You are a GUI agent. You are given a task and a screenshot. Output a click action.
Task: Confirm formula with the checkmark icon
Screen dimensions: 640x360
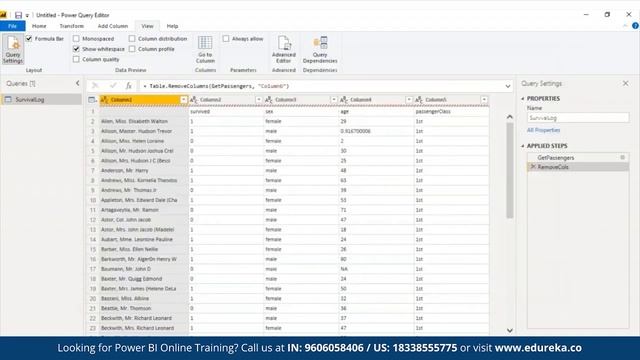tap(113, 86)
